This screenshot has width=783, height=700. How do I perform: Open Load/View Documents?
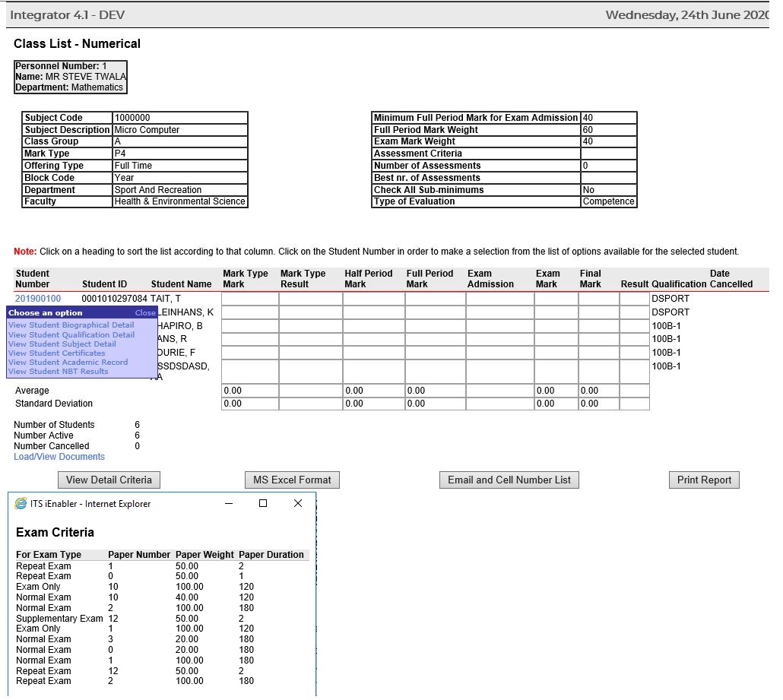(x=59, y=456)
